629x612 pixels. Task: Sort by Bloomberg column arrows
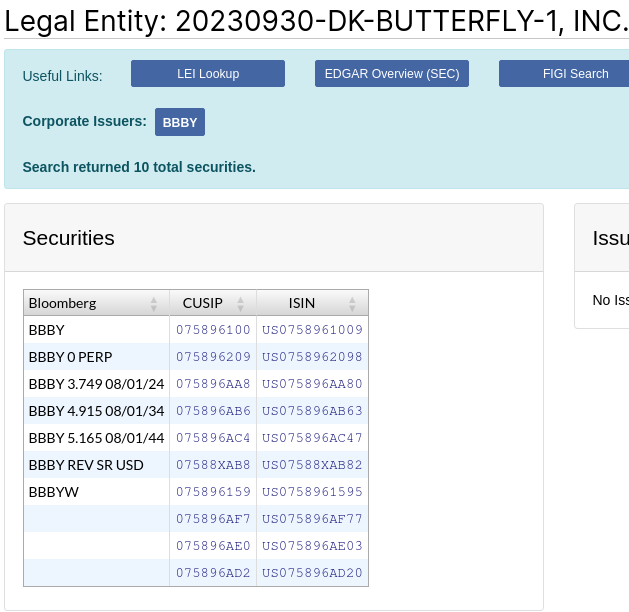pos(154,304)
